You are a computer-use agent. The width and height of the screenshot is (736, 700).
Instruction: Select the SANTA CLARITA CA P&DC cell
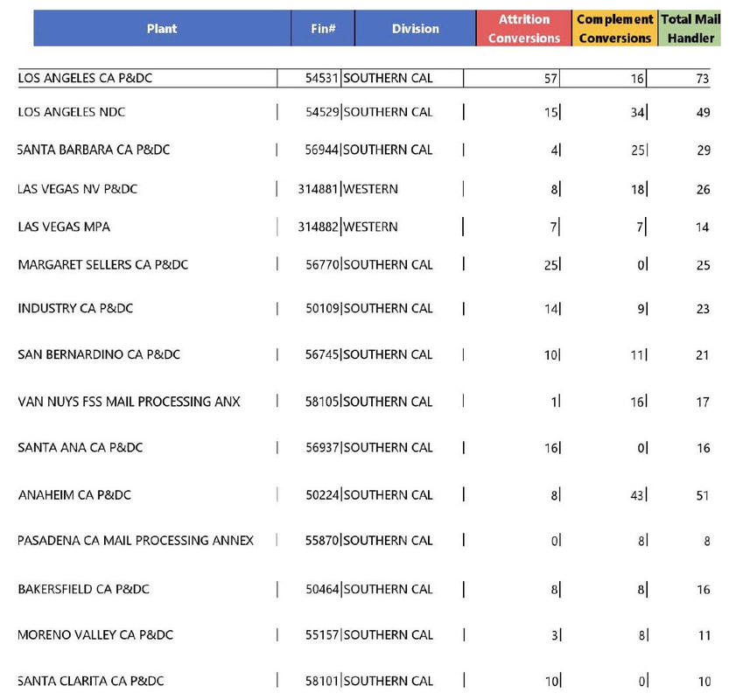91,681
